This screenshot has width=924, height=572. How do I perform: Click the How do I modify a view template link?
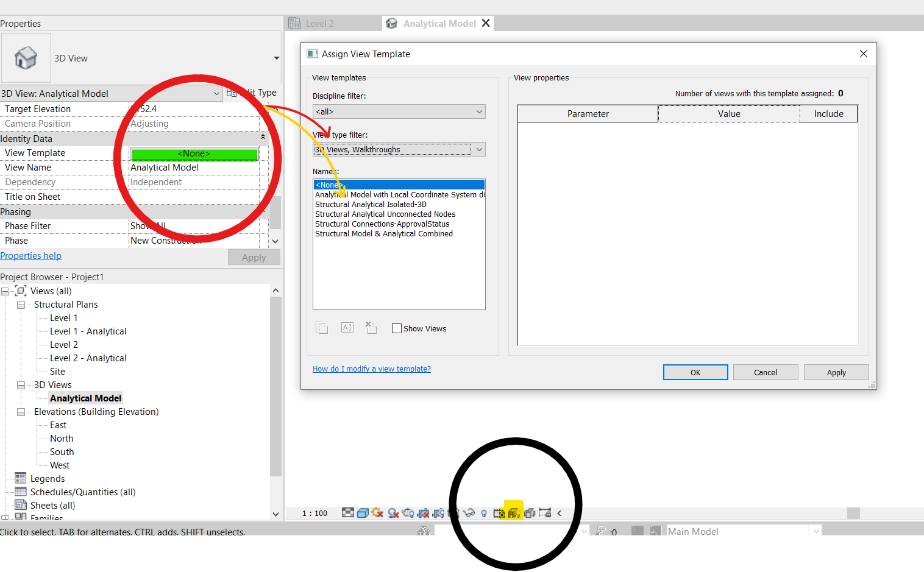pos(371,369)
